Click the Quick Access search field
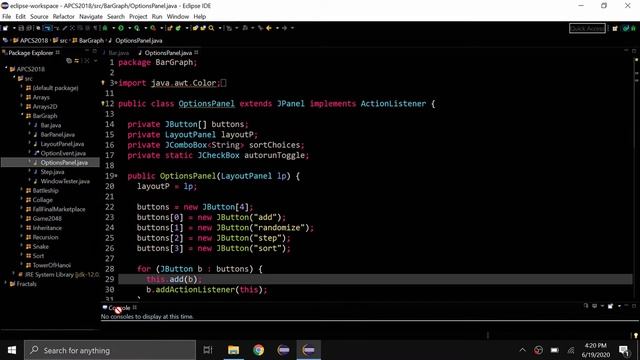The image size is (640, 360). [x=587, y=28]
